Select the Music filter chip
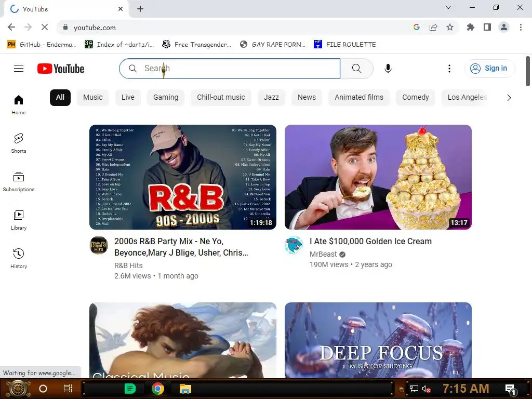The image size is (532, 399). pyautogui.click(x=93, y=97)
